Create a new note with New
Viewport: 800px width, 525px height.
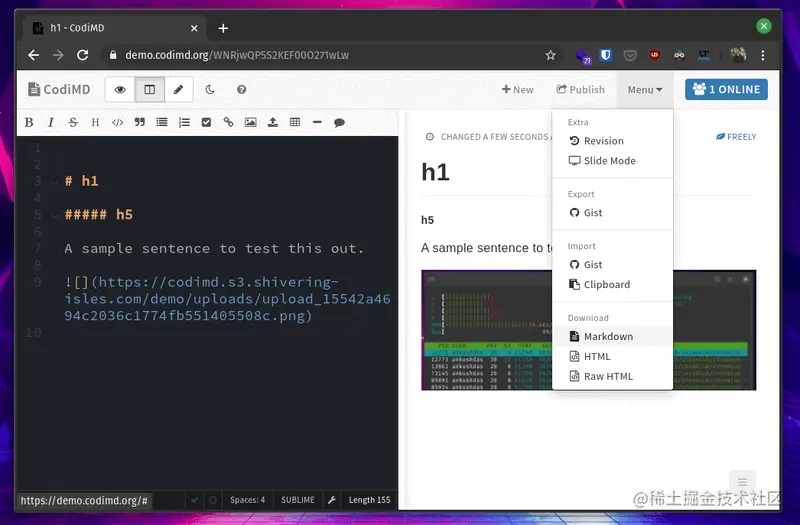point(518,90)
